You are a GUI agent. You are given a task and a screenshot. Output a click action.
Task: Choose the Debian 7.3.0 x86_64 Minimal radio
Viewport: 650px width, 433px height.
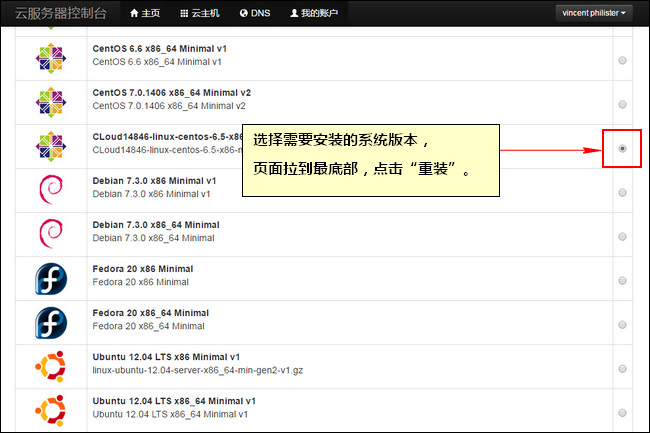pyautogui.click(x=622, y=237)
